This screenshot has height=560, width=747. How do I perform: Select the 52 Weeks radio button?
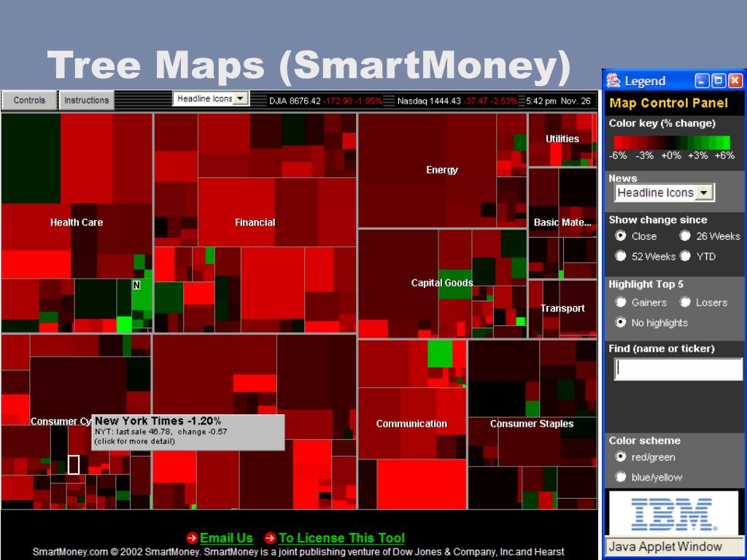tap(620, 256)
